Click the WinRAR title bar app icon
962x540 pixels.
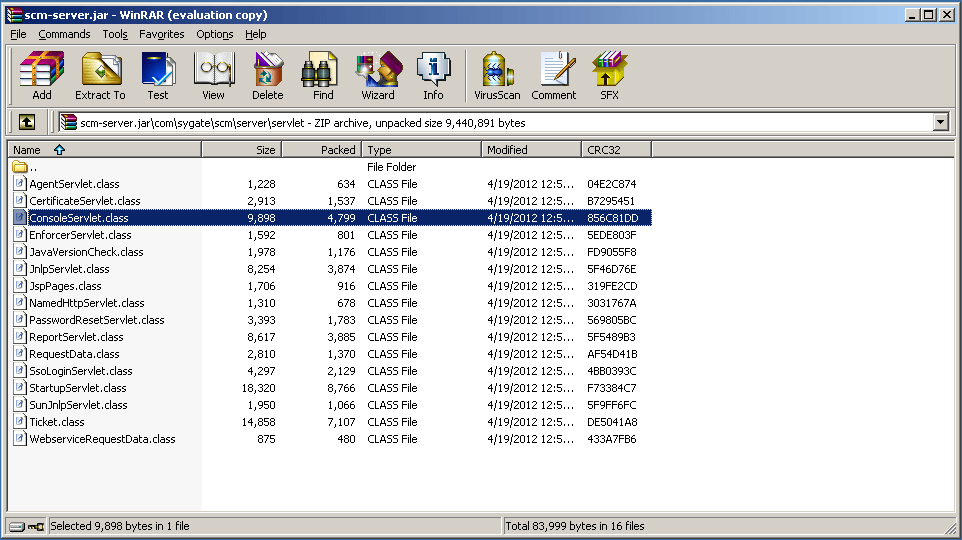(x=14, y=15)
